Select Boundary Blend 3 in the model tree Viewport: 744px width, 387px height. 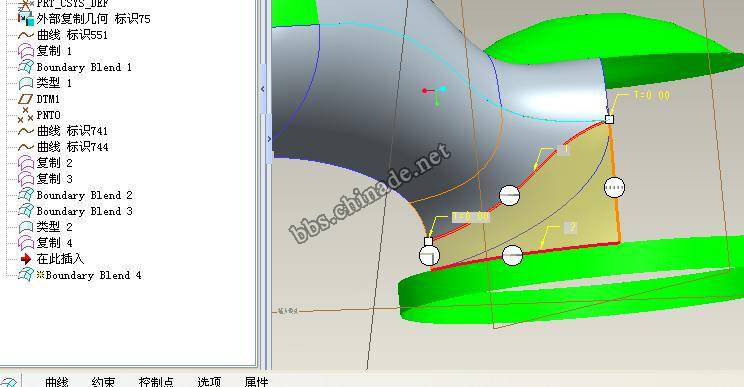tap(84, 211)
